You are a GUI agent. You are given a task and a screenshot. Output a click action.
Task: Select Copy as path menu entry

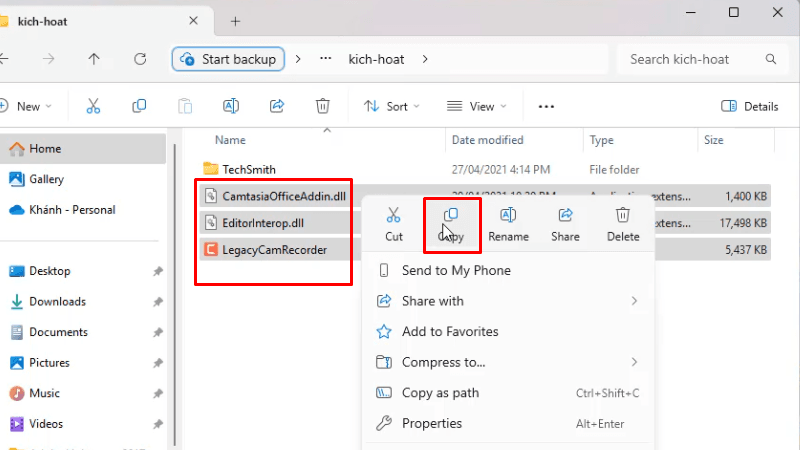(440, 393)
